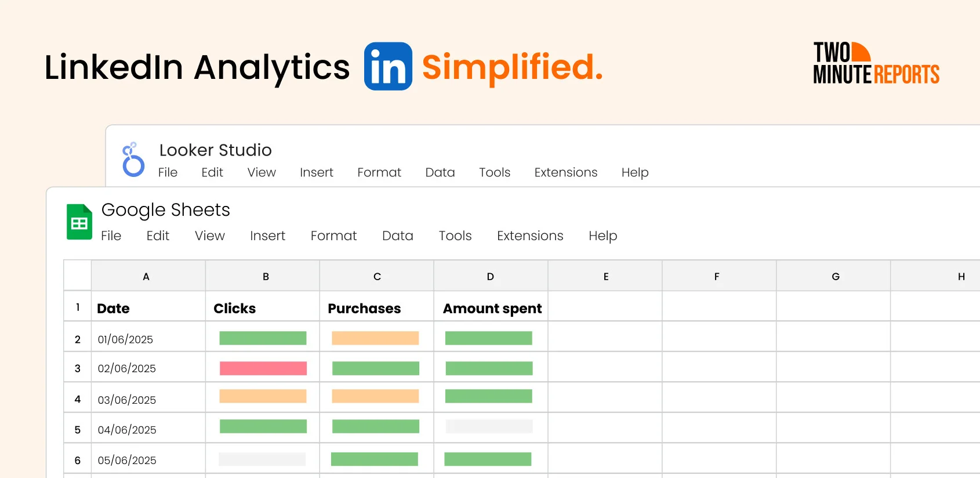The height and width of the screenshot is (478, 980).
Task: Open Tools menu in Looker Studio
Action: (495, 172)
